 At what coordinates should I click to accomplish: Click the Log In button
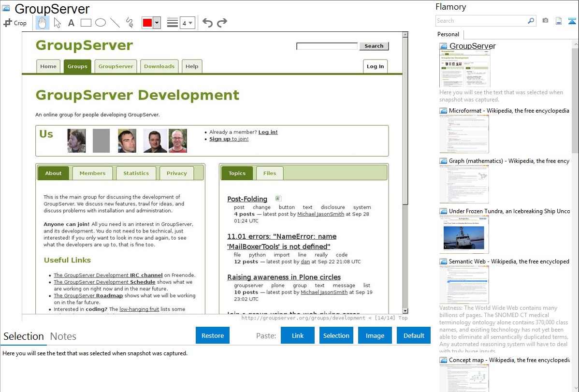(x=375, y=67)
